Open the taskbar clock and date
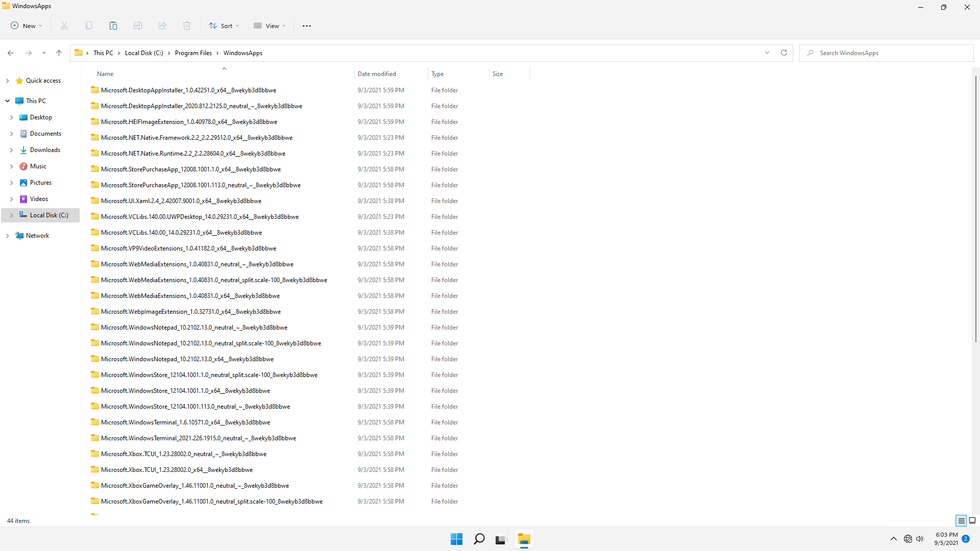This screenshot has width=980, height=551. click(946, 539)
